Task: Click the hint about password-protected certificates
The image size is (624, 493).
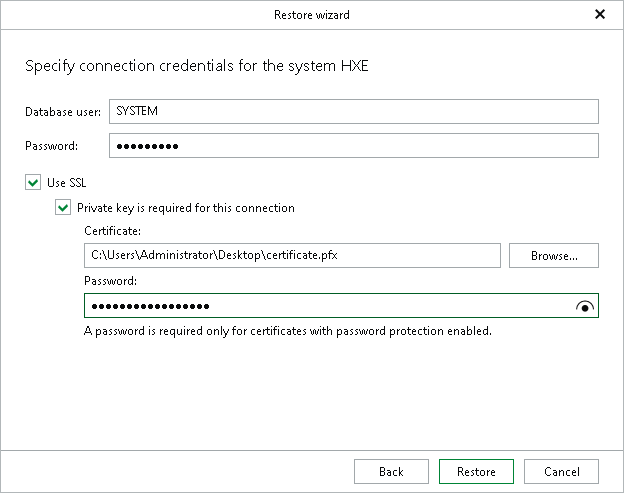Action: 287,331
